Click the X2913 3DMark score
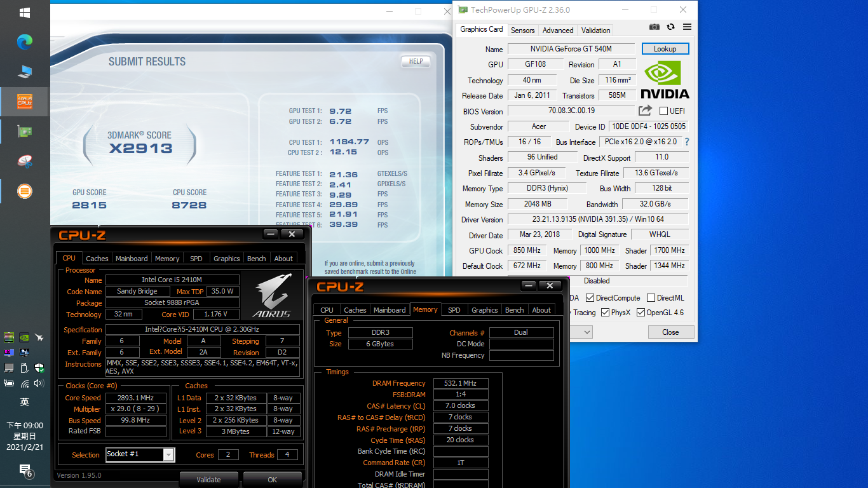This screenshot has width=868, height=488. point(140,149)
